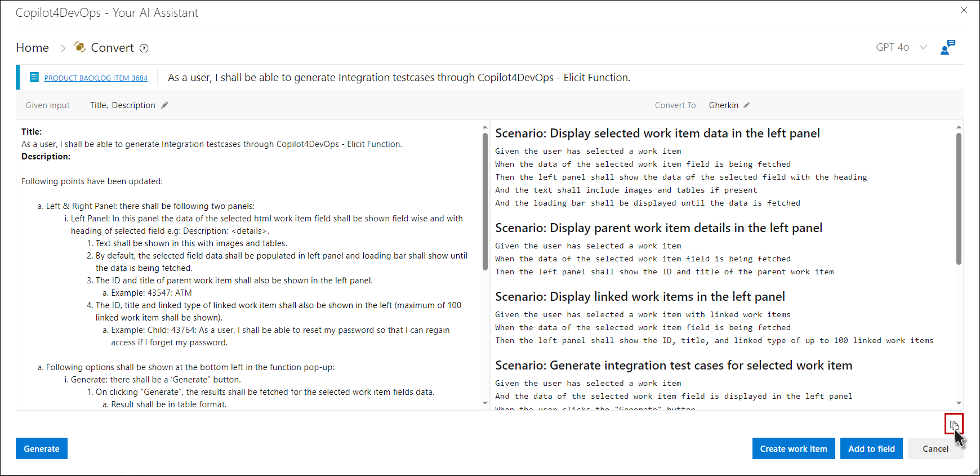
Task: Go to Home in the breadcrumb
Action: tap(32, 48)
